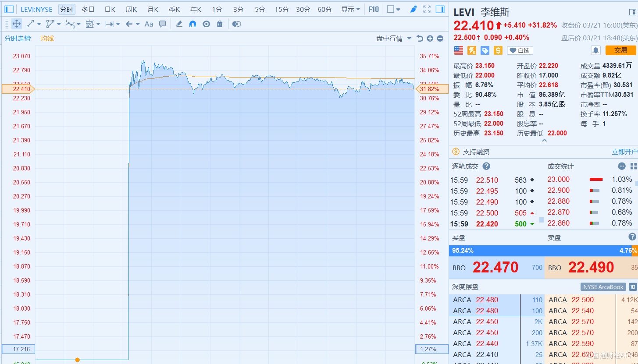This screenshot has height=364, width=638.
Task: Click the 均线 average line legend
Action: pos(47,39)
